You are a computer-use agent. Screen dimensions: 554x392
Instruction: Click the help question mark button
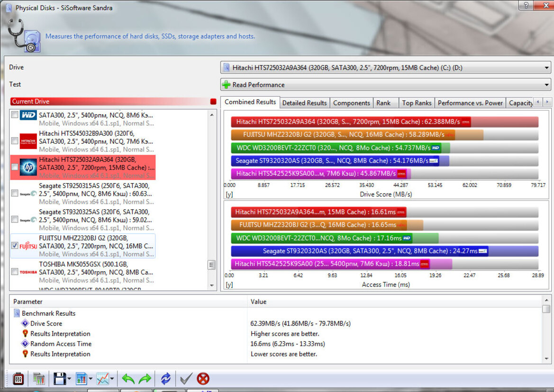coord(526,5)
